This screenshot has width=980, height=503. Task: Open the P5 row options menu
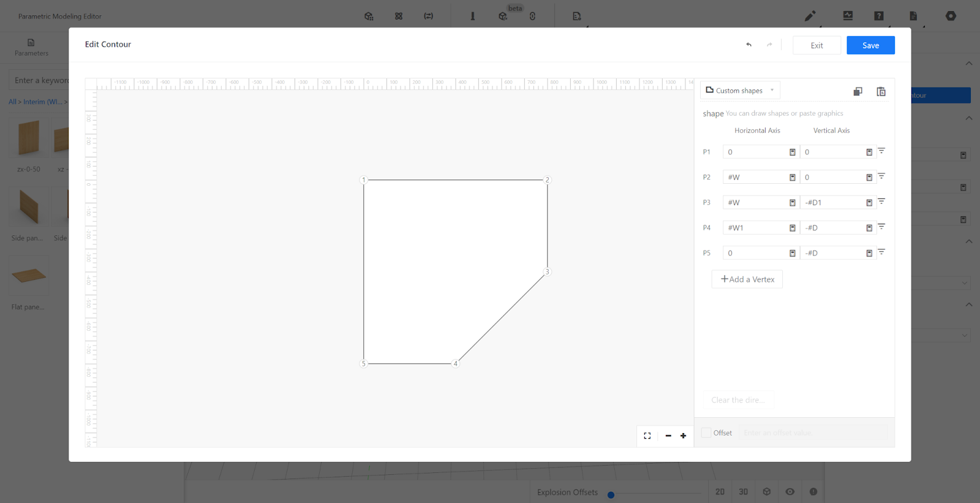click(x=881, y=252)
